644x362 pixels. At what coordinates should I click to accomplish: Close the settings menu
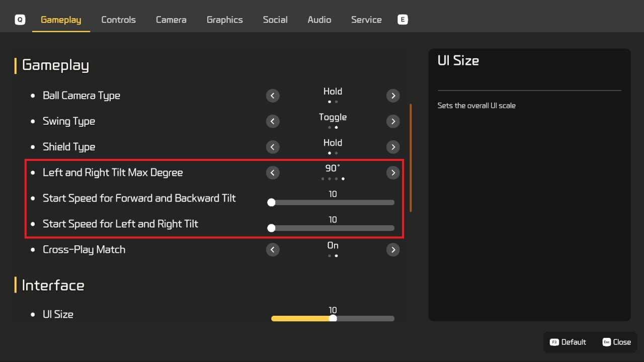(617, 342)
